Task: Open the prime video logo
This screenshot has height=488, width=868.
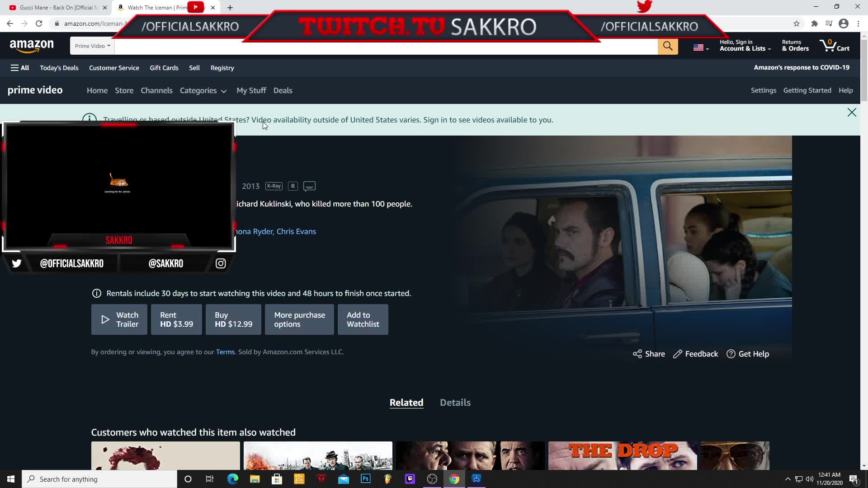Action: (x=35, y=90)
